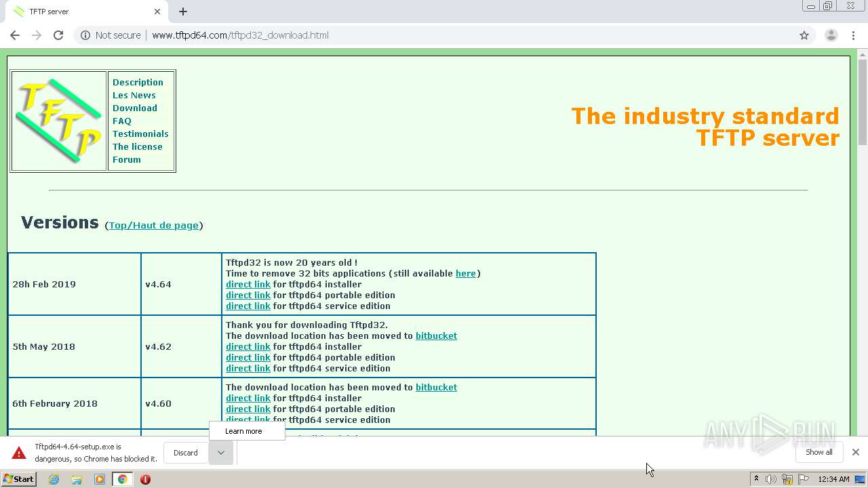Download v4.60 tftpd64 portable edition link
The width and height of the screenshot is (868, 488).
248,409
